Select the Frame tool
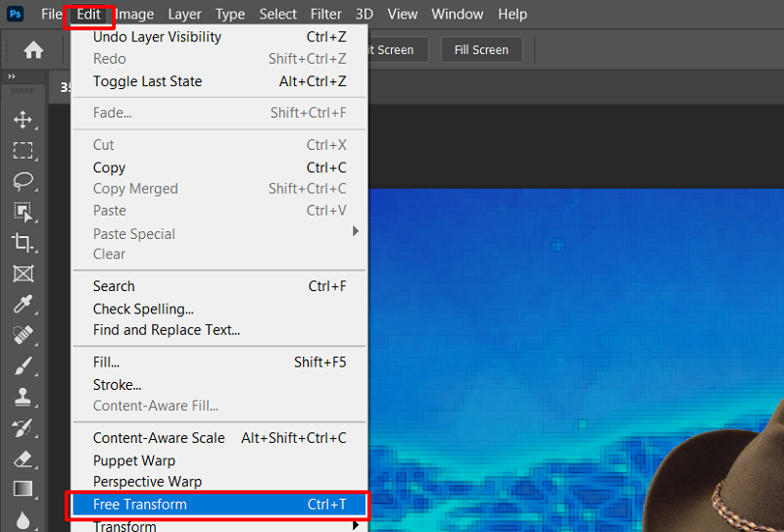This screenshot has height=532, width=784. click(x=23, y=274)
